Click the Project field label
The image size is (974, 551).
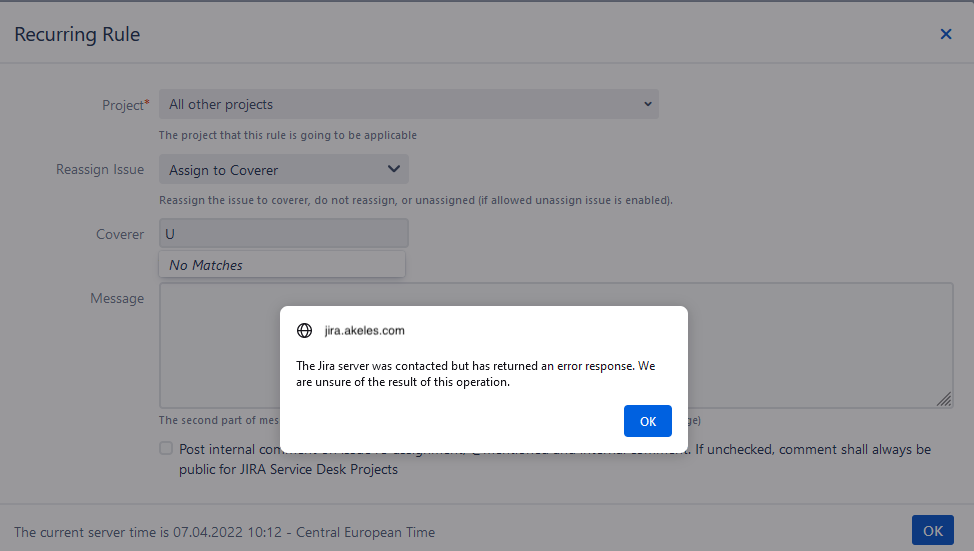coord(125,105)
